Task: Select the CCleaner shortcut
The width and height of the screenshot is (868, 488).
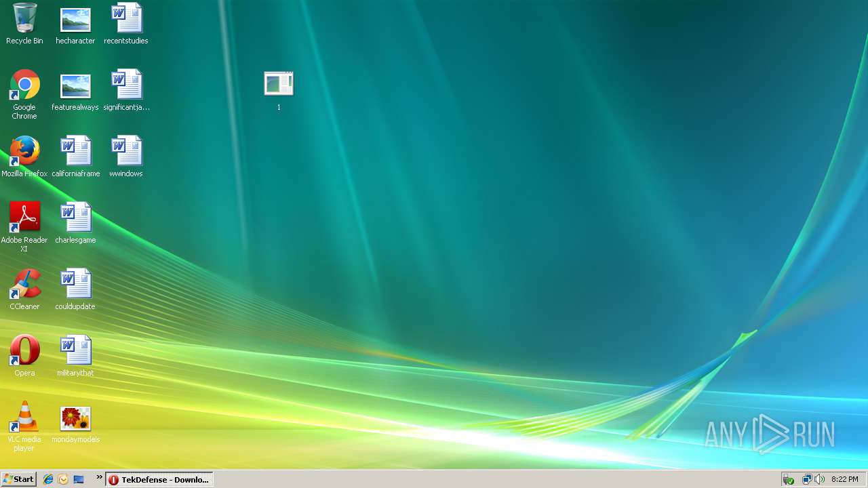Action: pos(24,290)
